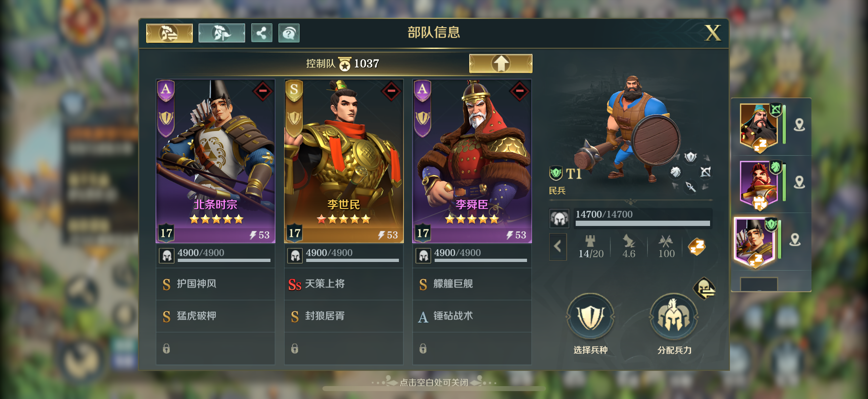Click the swap troops helmet icon

704,288
